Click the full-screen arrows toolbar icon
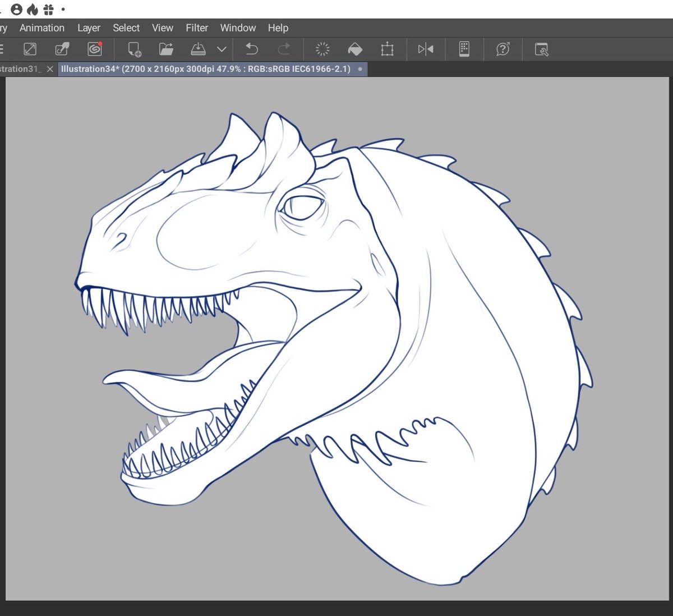Screen dimensions: 673x616 (30, 49)
